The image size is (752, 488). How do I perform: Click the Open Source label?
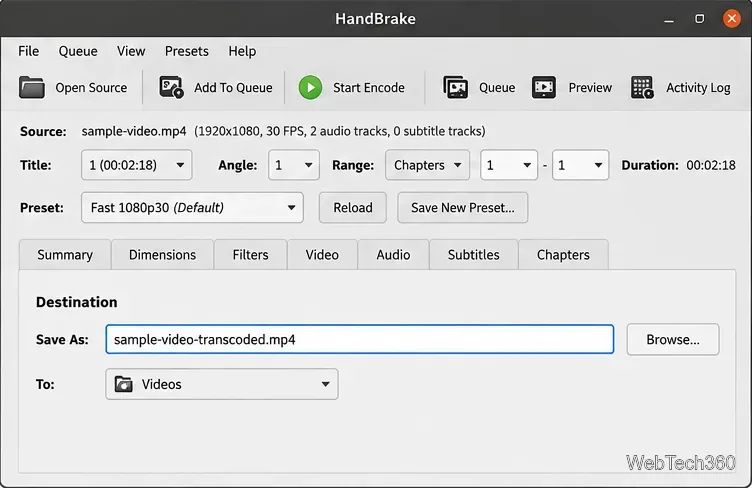91,88
